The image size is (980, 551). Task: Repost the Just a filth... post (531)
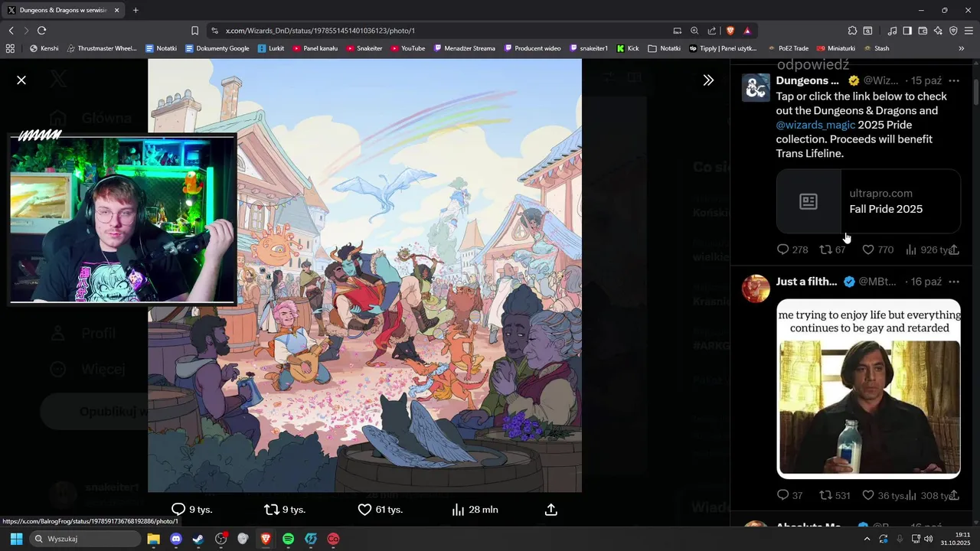point(825,495)
